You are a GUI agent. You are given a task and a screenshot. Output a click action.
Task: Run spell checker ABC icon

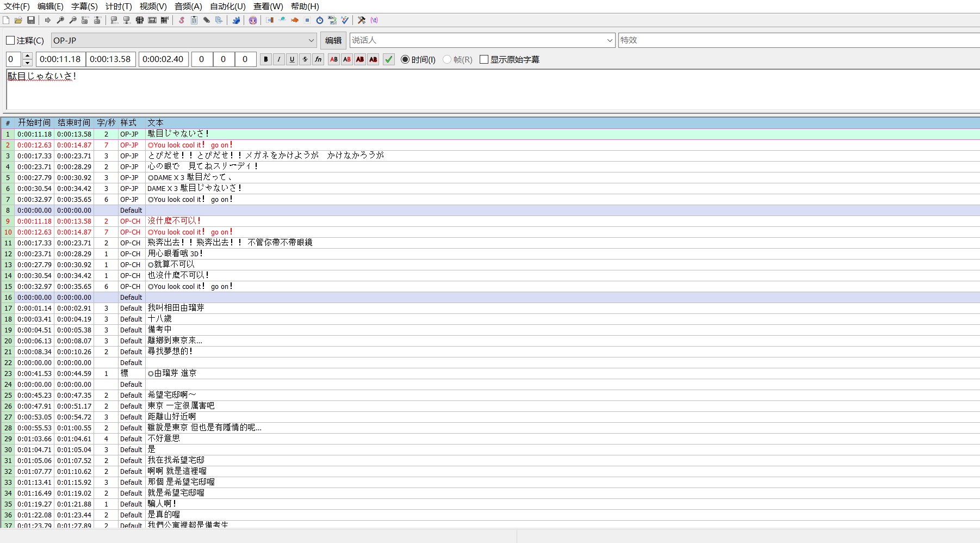[x=345, y=20]
